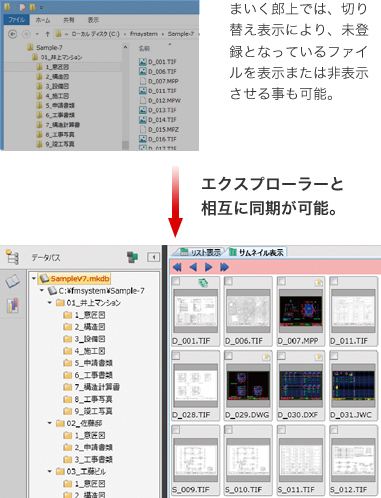Select 7_構造計算書 in data path tree

pyautogui.click(x=92, y=387)
